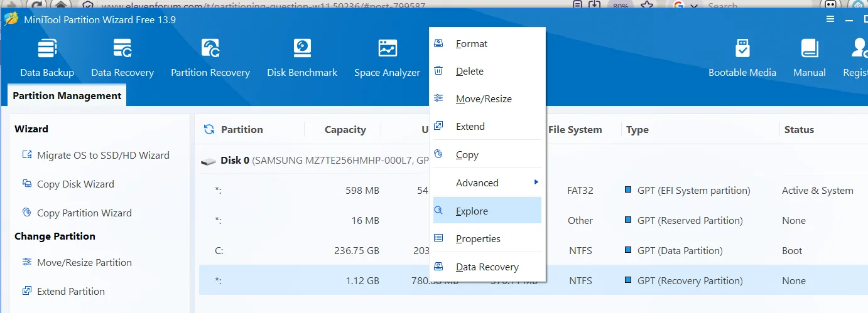
Task: Open the Space Analyzer tool
Action: tap(387, 58)
